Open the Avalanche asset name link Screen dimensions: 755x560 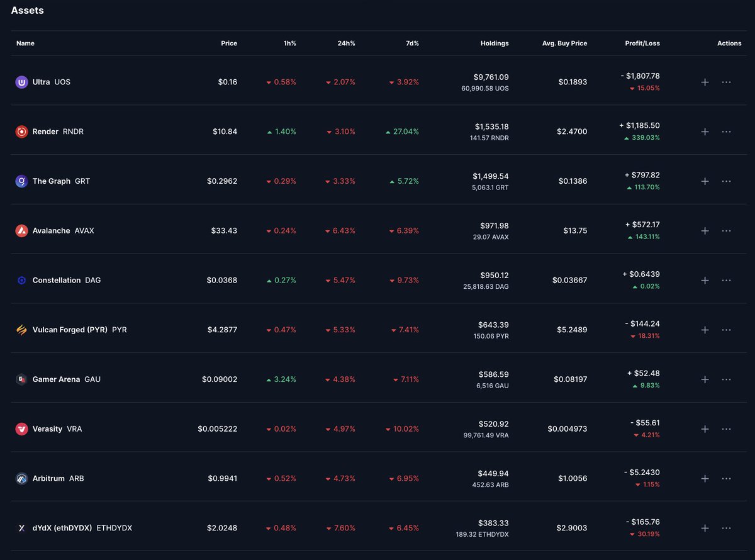click(51, 231)
